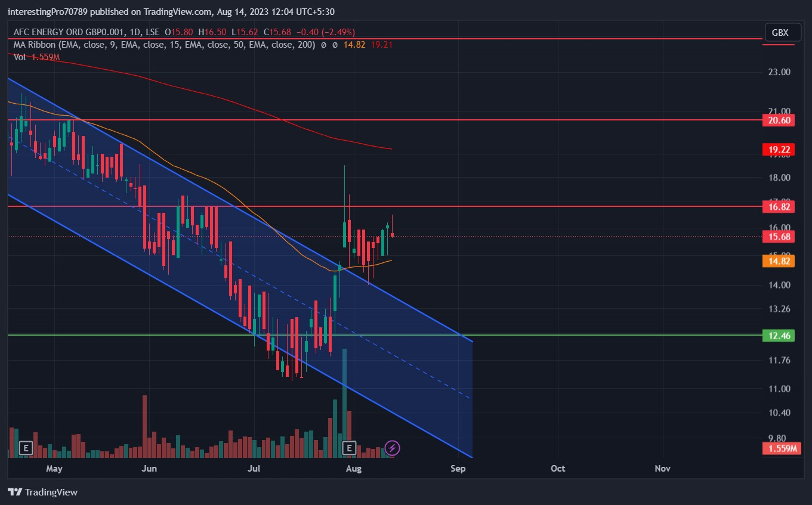Click the Vol 1.559M indicator legend
This screenshot has width=812, height=505.
click(36, 57)
